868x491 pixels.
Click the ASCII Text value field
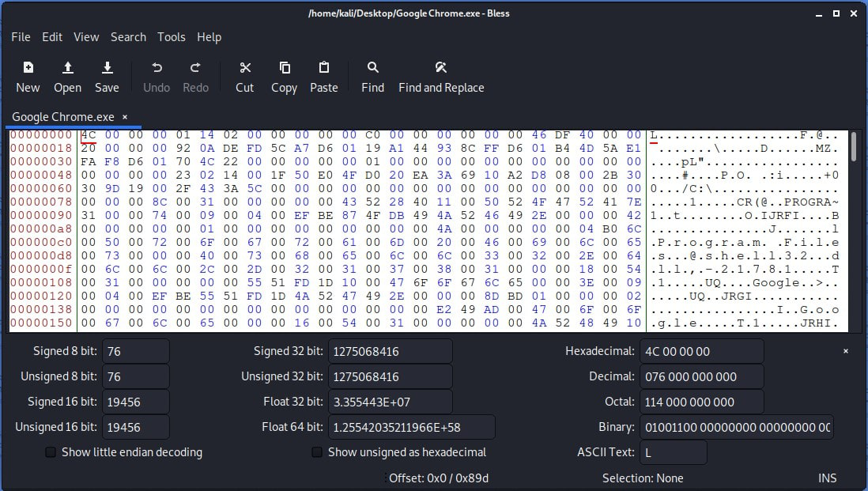674,452
